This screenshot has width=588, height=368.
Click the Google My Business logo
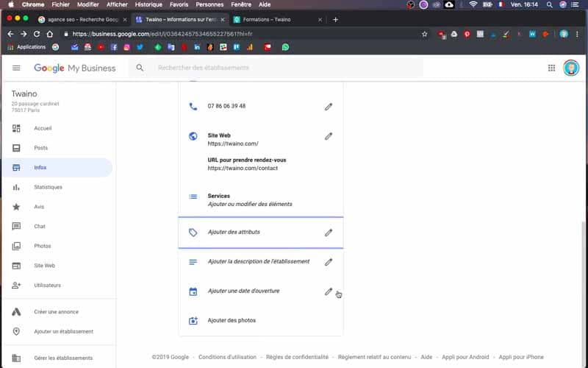[x=75, y=68]
